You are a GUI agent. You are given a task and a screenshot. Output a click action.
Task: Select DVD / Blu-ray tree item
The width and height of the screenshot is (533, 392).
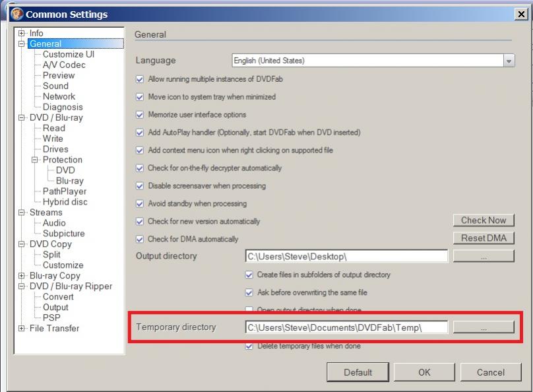pyautogui.click(x=56, y=117)
